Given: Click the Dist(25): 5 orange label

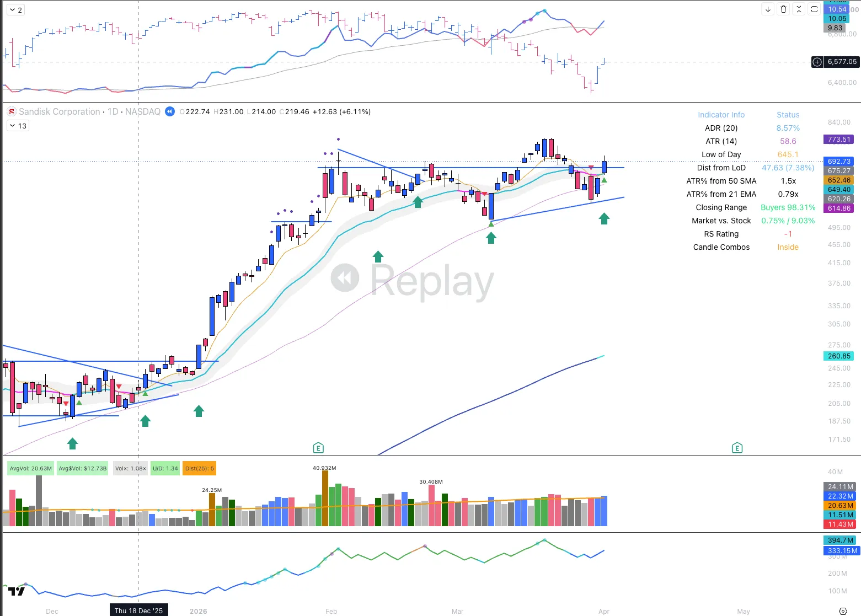Looking at the screenshot, I should point(199,469).
